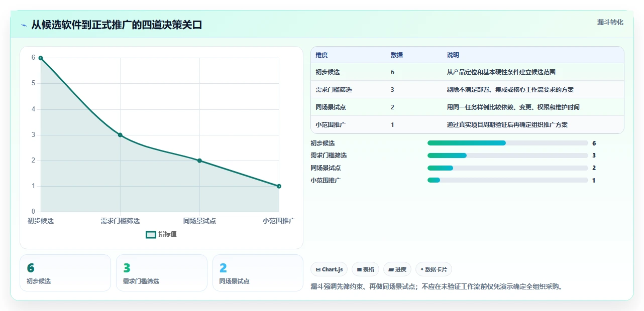Image resolution: width=644 pixels, height=311 pixels.
Task: Click the 数据卡片 chip star icon
Action: 422,269
